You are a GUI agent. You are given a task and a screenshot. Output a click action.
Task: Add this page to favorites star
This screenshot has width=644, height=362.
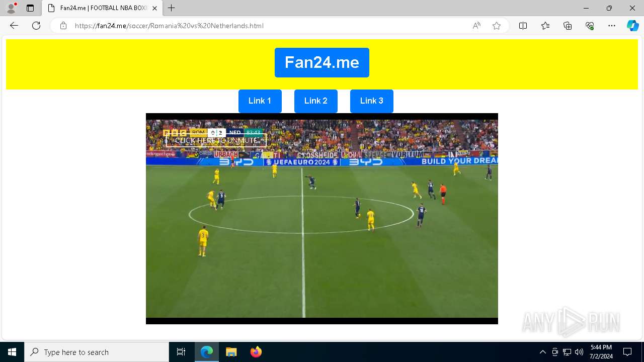pos(497,26)
